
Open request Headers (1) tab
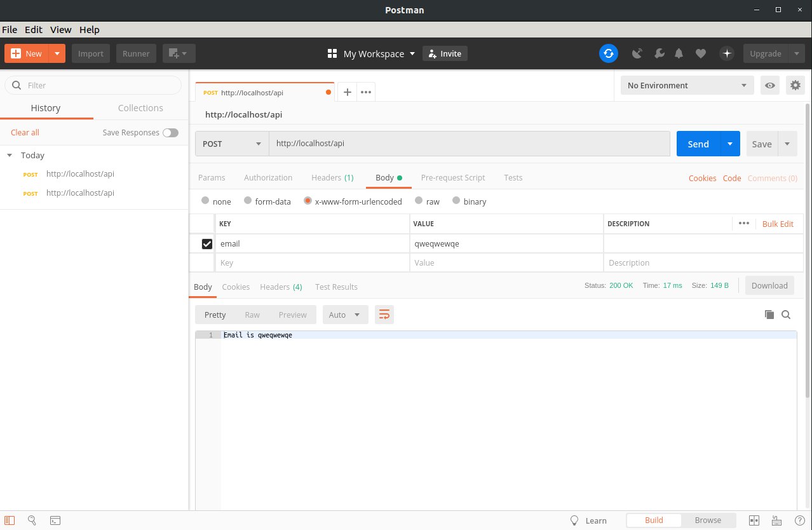332,177
